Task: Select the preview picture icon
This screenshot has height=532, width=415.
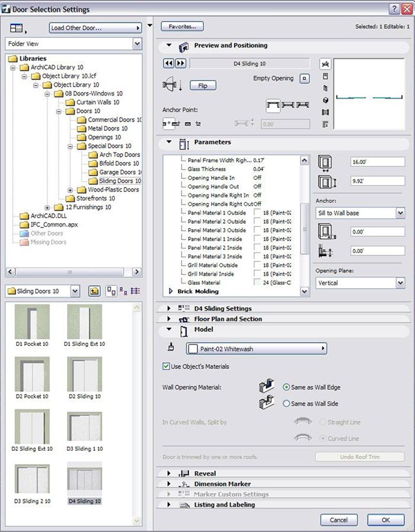Action: coord(325,112)
